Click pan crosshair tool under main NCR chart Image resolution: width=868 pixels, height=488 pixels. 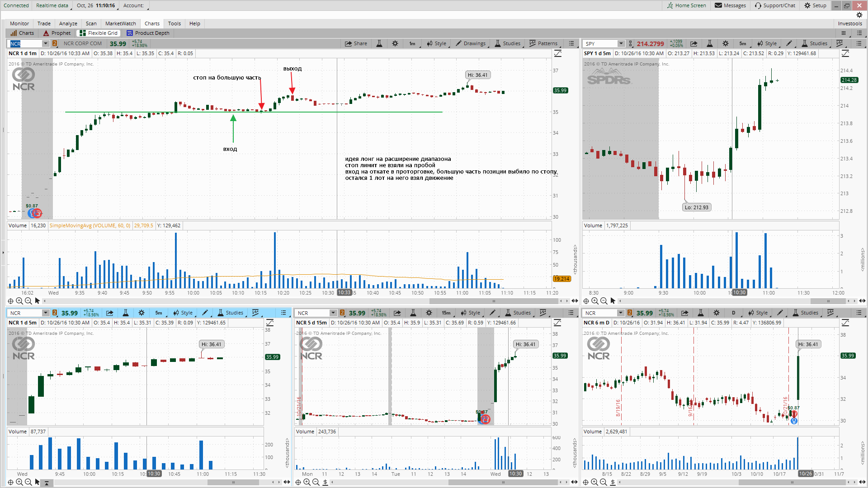[x=10, y=301]
